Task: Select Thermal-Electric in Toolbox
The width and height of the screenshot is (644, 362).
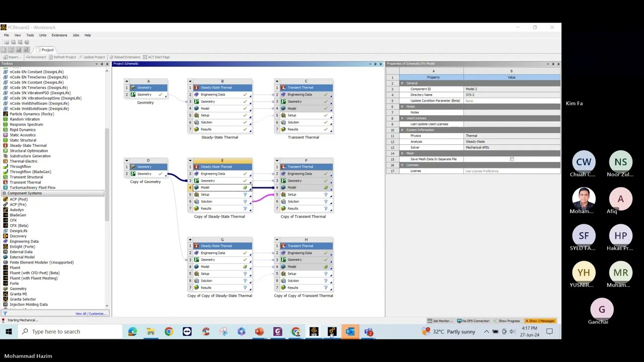Action: click(x=23, y=161)
